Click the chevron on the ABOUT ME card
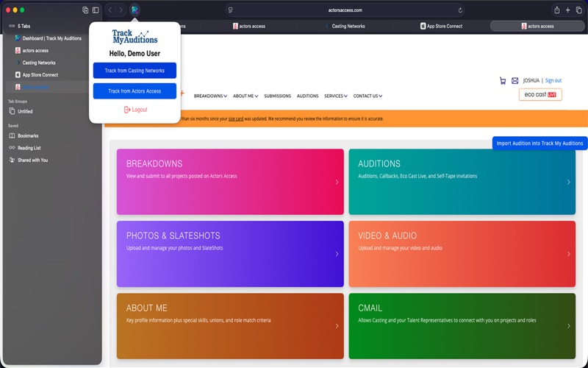This screenshot has height=368, width=588. tap(337, 326)
